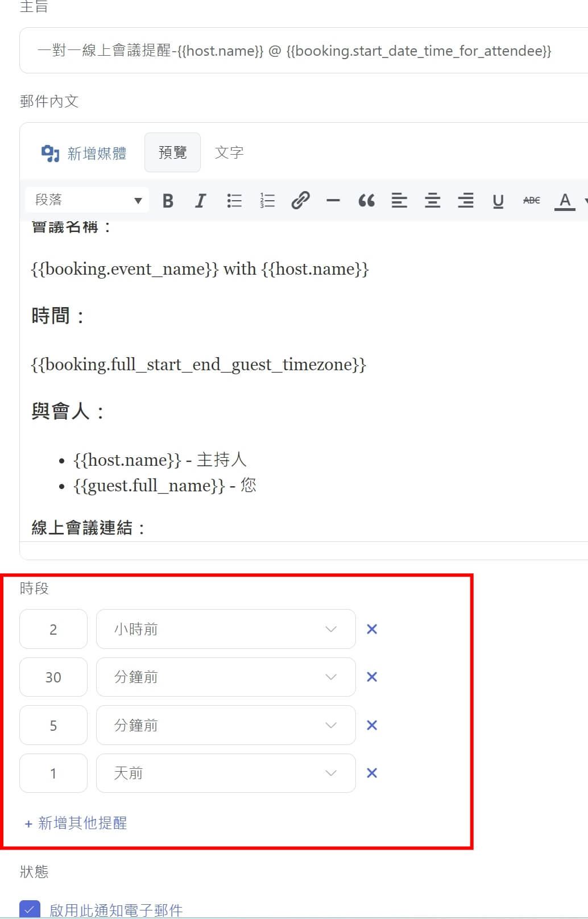
Task: Insert a hyperlink using the link icon
Action: pyautogui.click(x=300, y=201)
